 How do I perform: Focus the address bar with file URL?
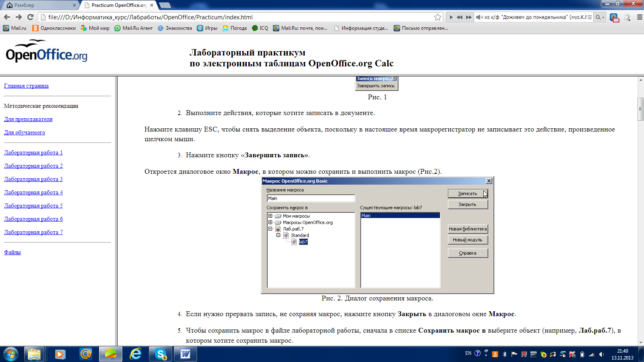tap(239, 17)
